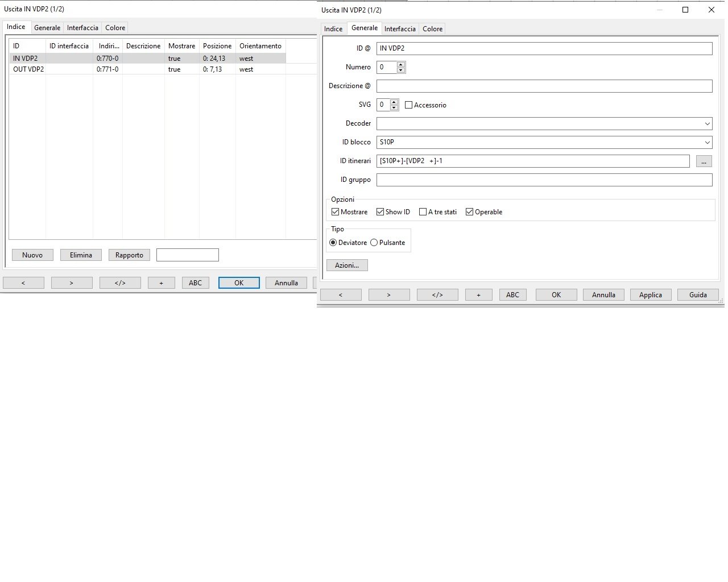
Task: Maximize the Uscita IN VDP2 window
Action: (685, 10)
